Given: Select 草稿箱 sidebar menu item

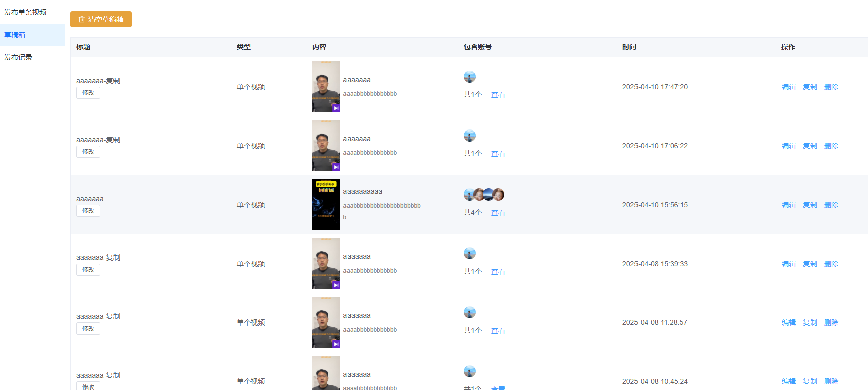Looking at the screenshot, I should click(x=15, y=35).
